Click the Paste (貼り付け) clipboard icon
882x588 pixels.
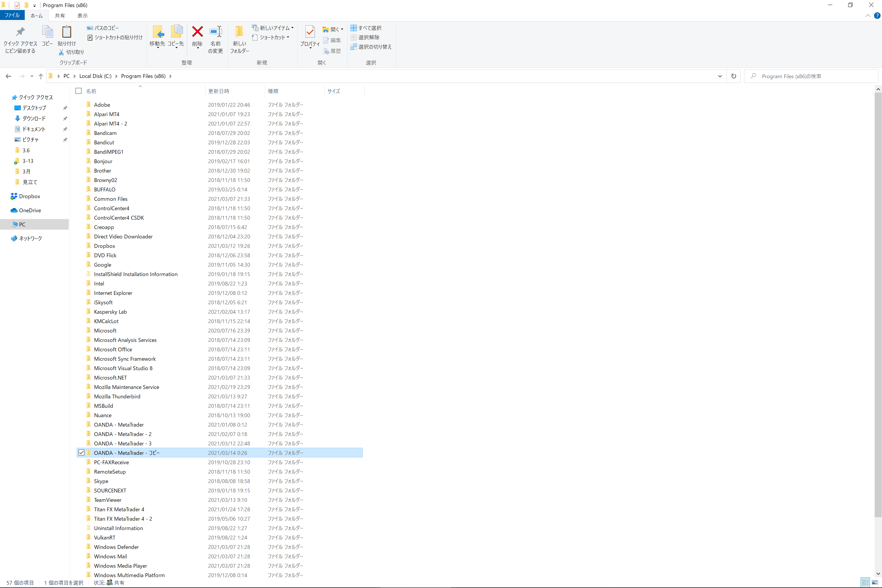pos(67,32)
